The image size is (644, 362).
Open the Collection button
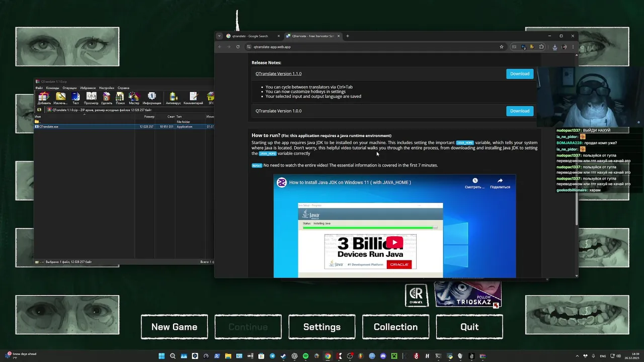coord(395,327)
